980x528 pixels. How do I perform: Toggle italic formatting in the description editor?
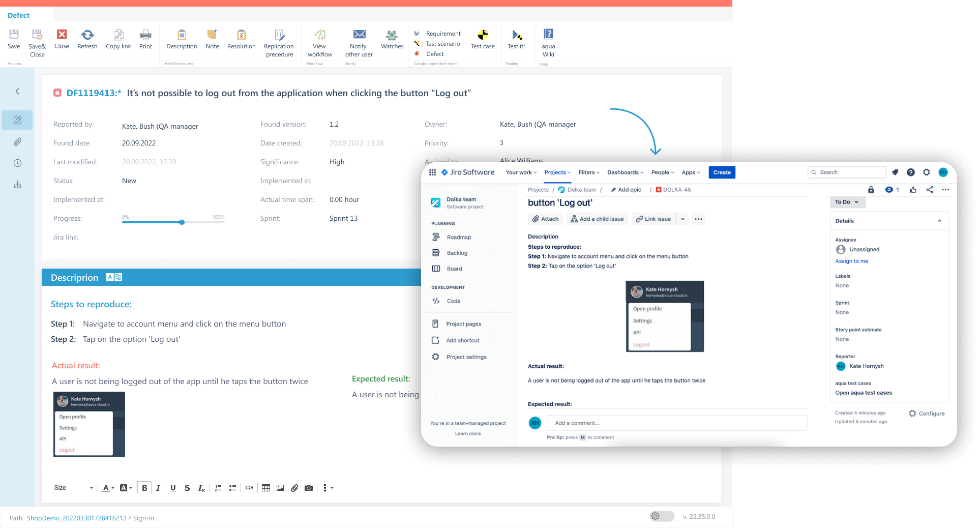click(158, 488)
